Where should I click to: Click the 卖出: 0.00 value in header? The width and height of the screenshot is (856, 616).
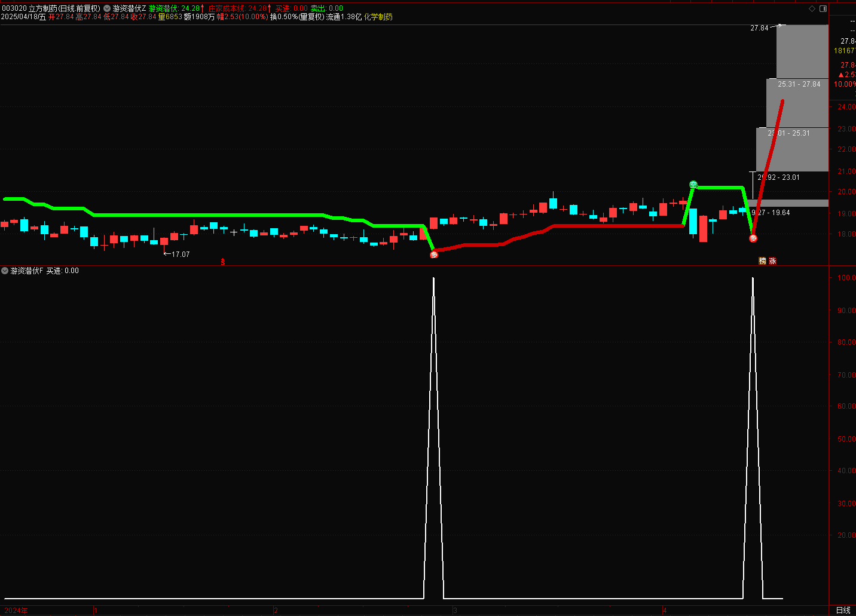[x=327, y=8]
